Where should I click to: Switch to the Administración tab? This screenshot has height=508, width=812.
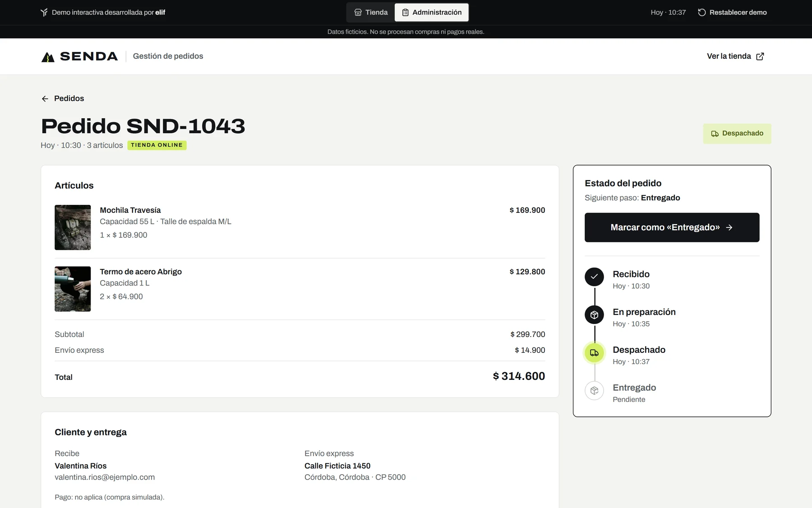[432, 12]
